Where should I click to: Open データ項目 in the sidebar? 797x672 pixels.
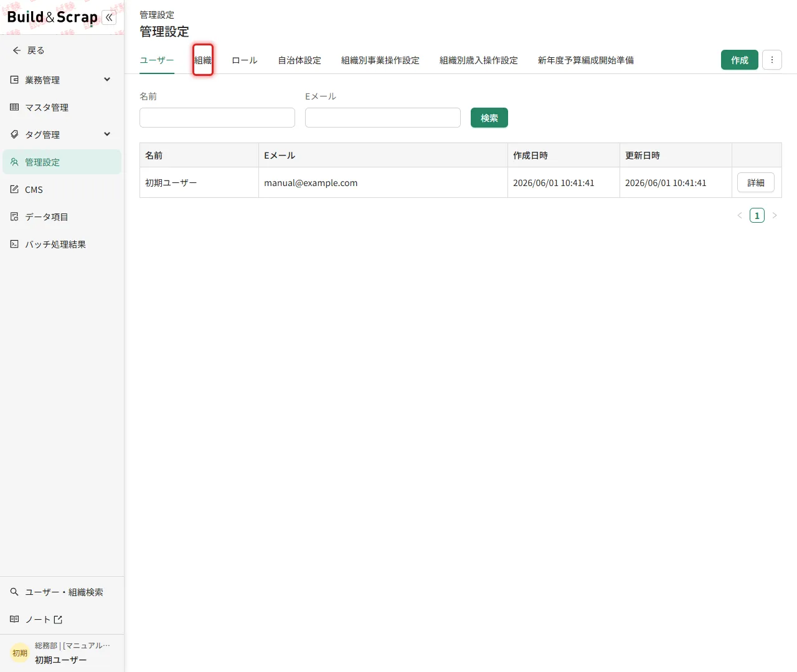[x=62, y=217]
